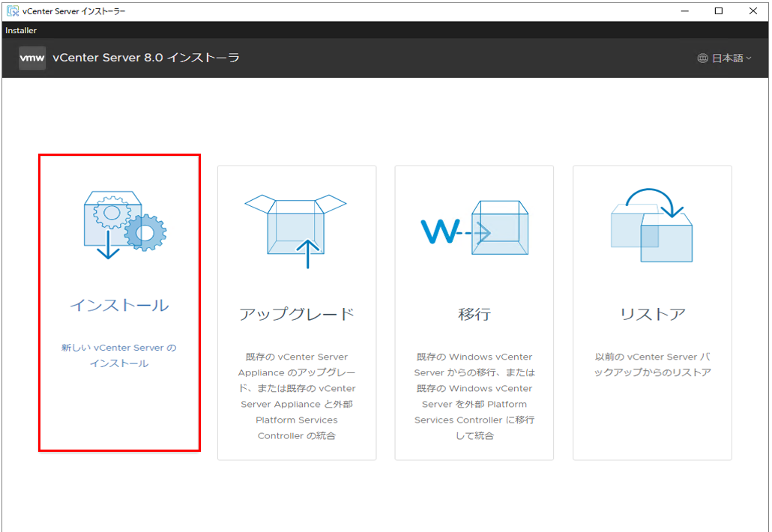This screenshot has height=532, width=772.
Task: Select the アップグレード heading
Action: pyautogui.click(x=296, y=314)
